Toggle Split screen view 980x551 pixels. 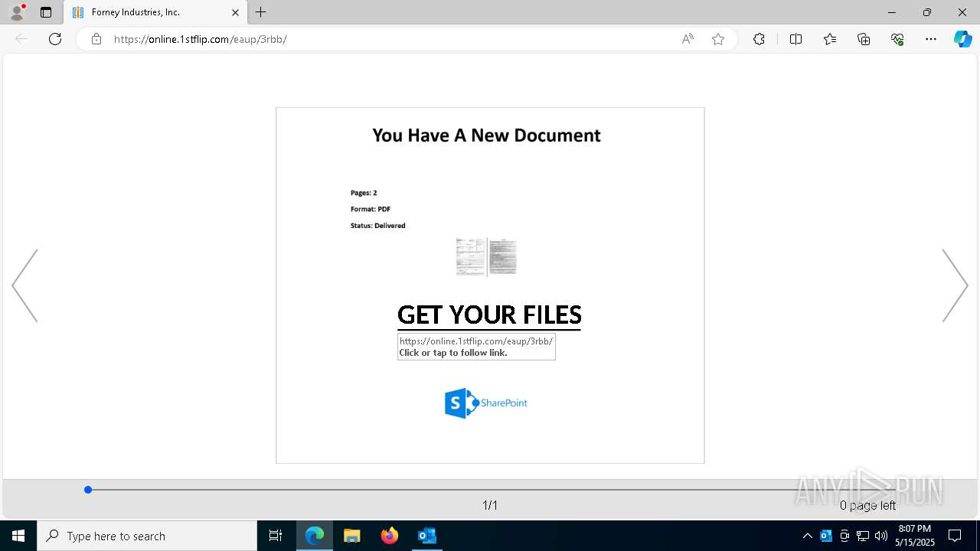pyautogui.click(x=795, y=39)
